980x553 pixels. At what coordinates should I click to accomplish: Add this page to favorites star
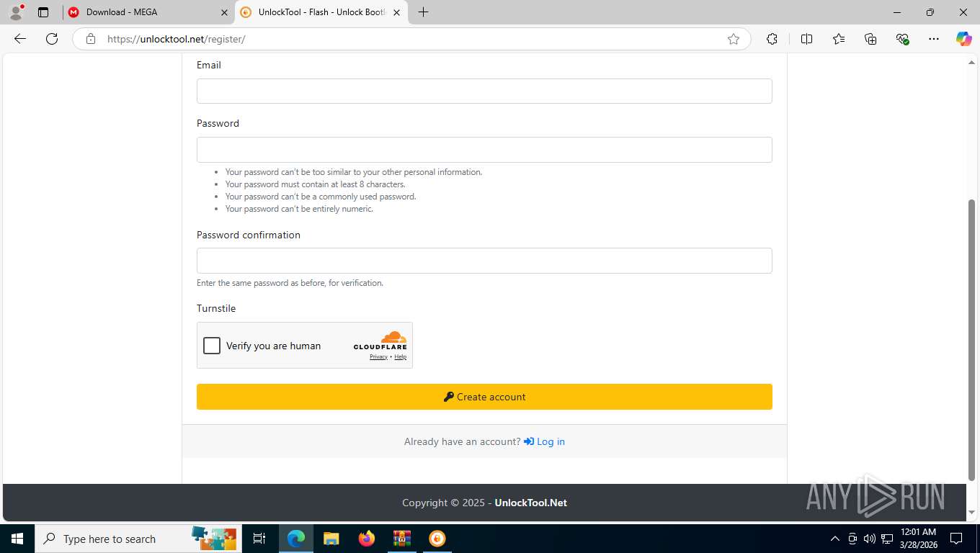(734, 39)
